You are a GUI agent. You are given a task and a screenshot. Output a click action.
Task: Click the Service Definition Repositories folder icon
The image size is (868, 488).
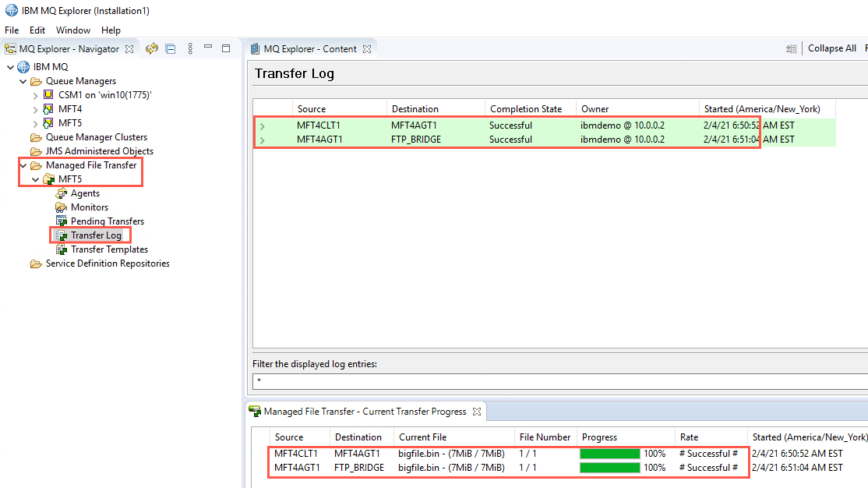coord(37,263)
